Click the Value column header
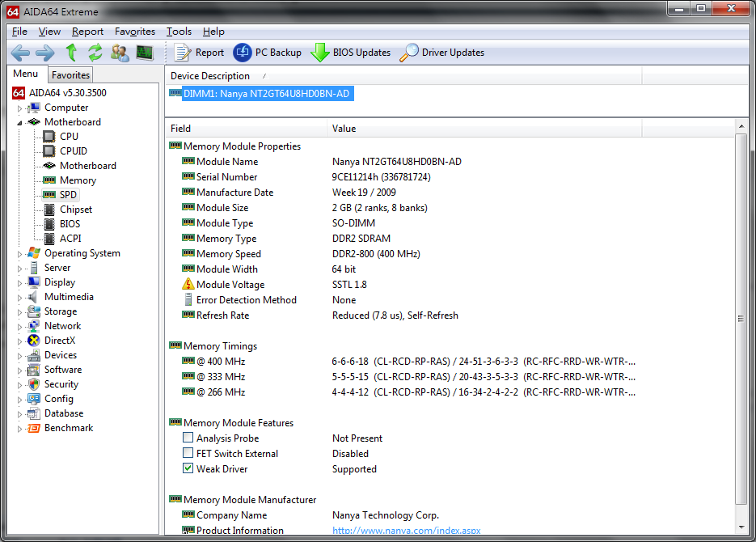Screen dimensions: 756x542 [484, 129]
